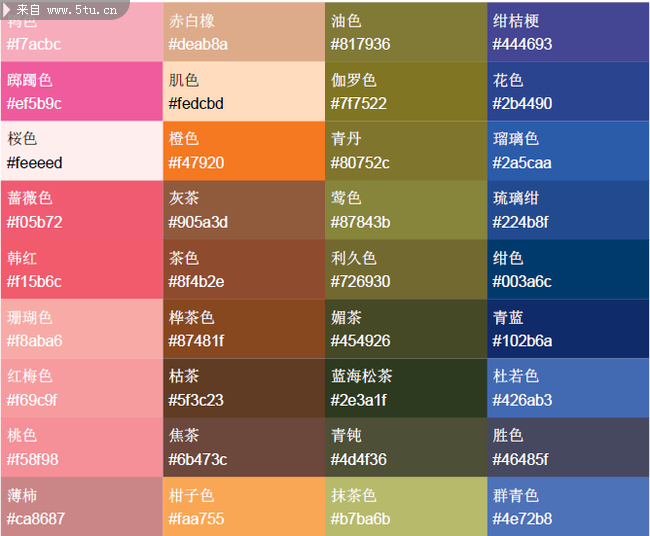Select the 茶色 #8f4b2e brown swatch
650x536 pixels.
pos(244,269)
